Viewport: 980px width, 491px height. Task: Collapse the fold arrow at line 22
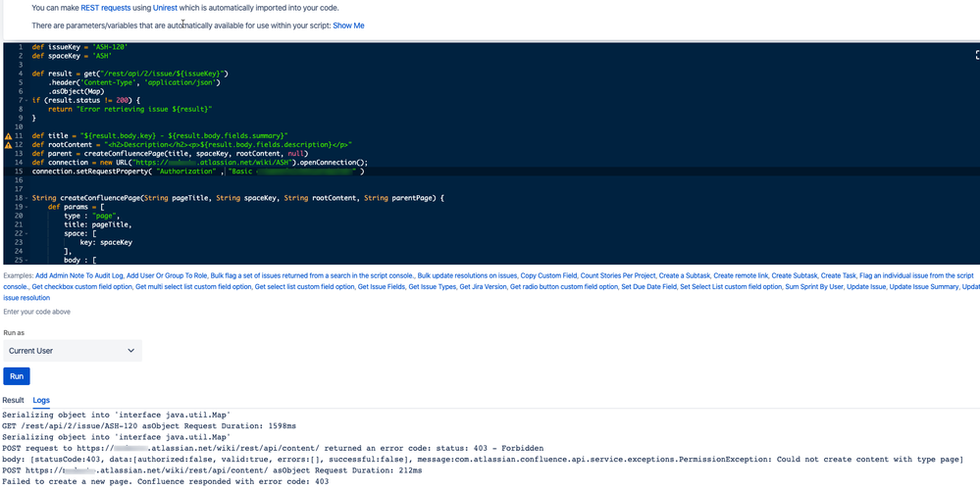click(x=25, y=233)
